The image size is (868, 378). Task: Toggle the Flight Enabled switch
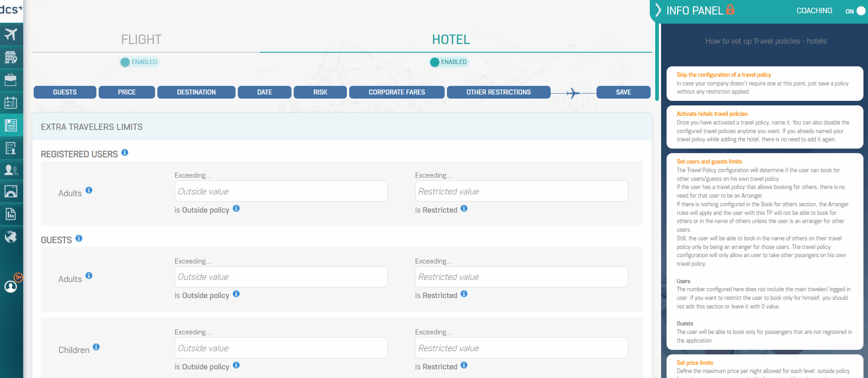[x=125, y=62]
